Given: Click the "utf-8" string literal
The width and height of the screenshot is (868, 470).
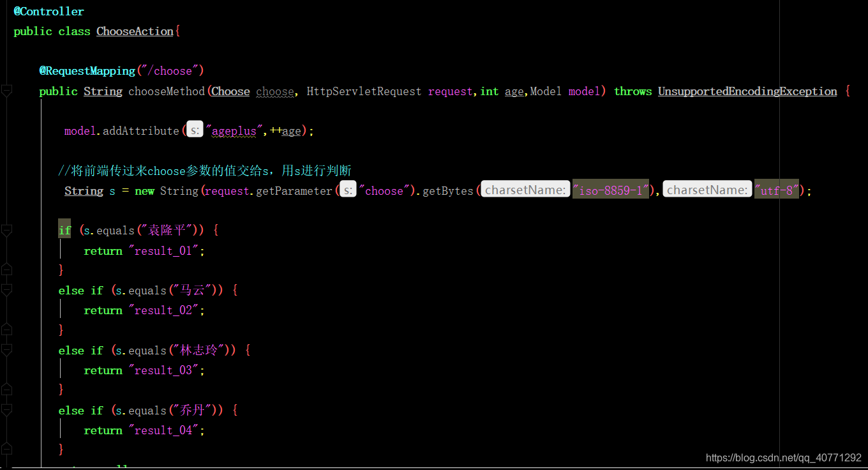Looking at the screenshot, I should point(777,190).
